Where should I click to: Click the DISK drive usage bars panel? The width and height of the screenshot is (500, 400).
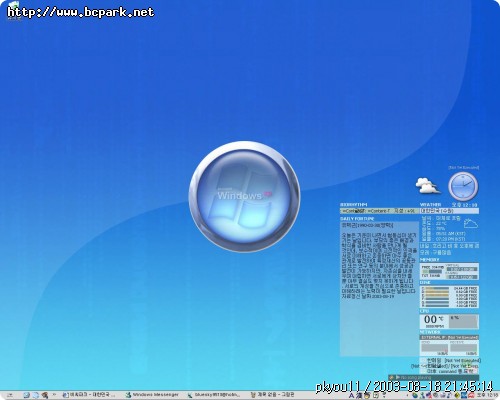[x=449, y=297]
